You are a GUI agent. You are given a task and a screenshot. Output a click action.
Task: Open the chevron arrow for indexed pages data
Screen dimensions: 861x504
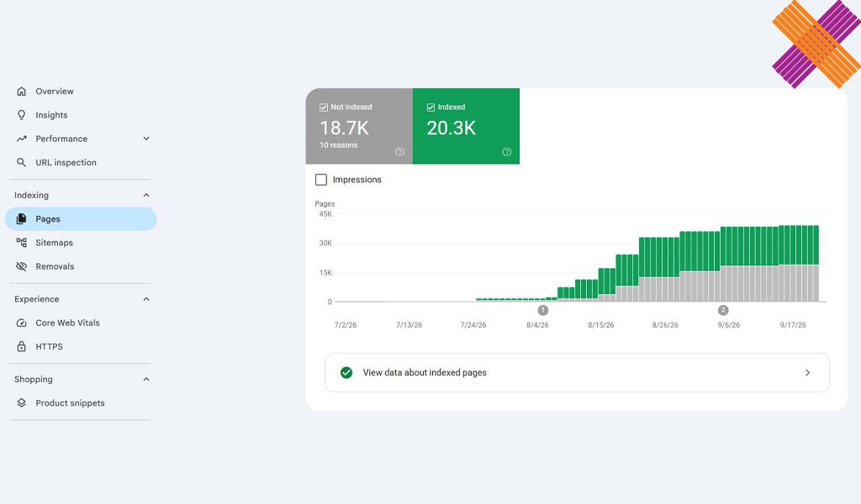pyautogui.click(x=807, y=373)
